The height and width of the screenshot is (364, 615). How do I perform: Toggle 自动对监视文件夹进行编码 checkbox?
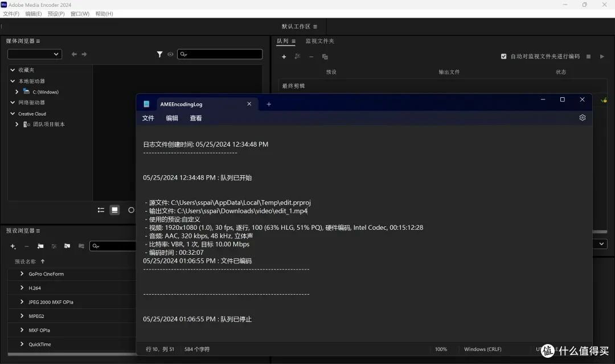click(503, 56)
